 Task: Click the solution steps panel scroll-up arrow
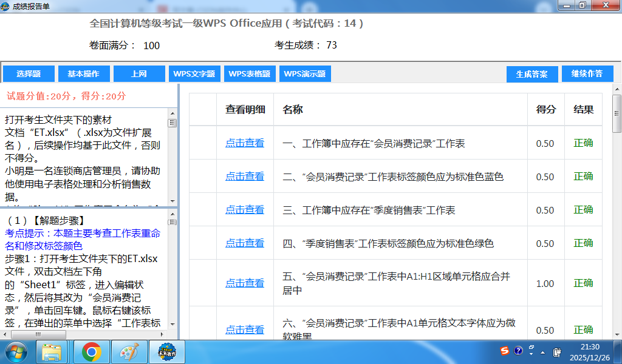click(x=173, y=214)
